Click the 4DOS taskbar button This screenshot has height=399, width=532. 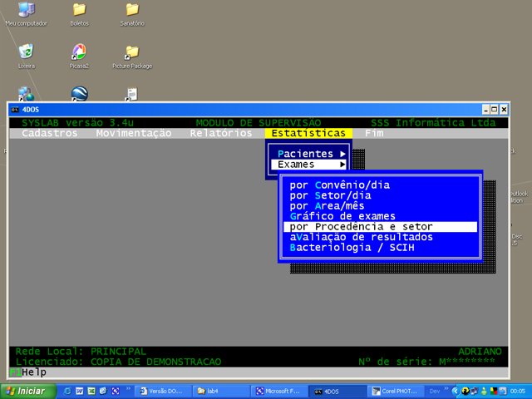coord(337,392)
